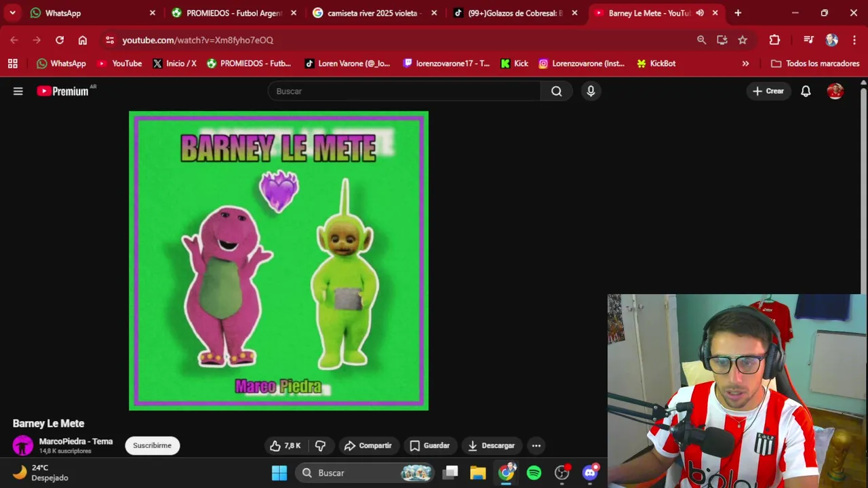Save the video with Guardar

(430, 445)
